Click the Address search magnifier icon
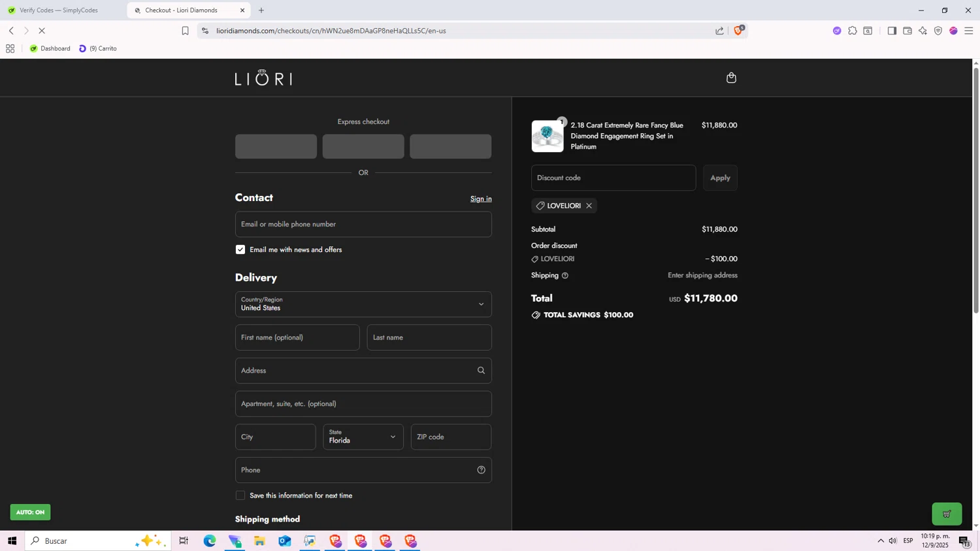This screenshot has height=551, width=980. click(x=481, y=370)
